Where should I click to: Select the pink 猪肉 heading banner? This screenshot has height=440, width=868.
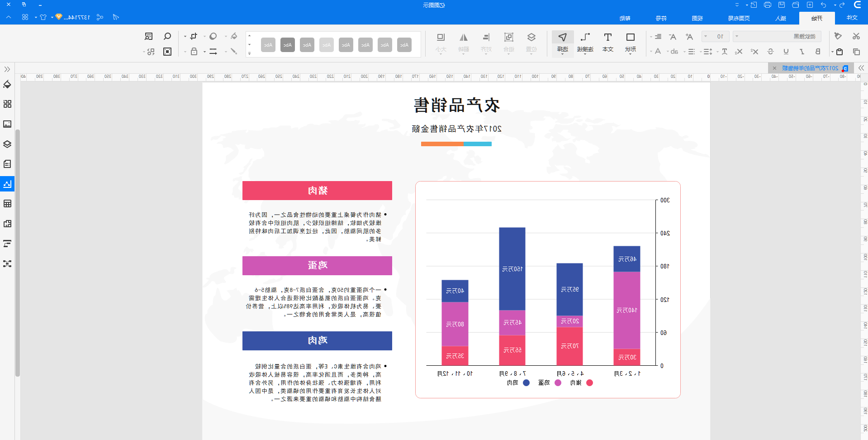click(317, 191)
